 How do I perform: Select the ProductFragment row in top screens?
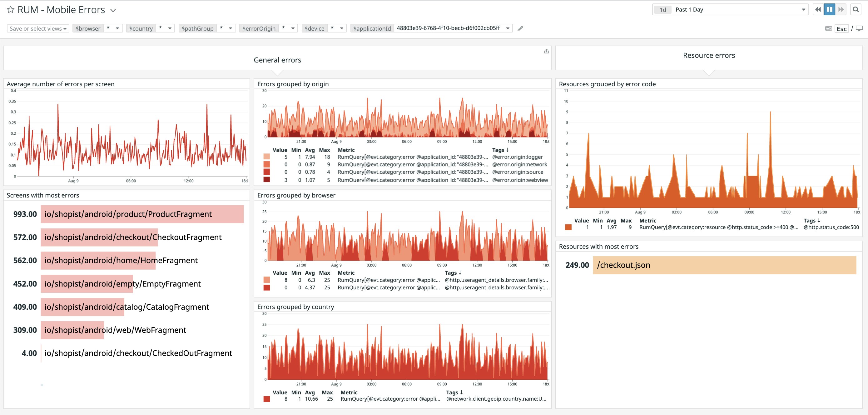pyautogui.click(x=142, y=214)
